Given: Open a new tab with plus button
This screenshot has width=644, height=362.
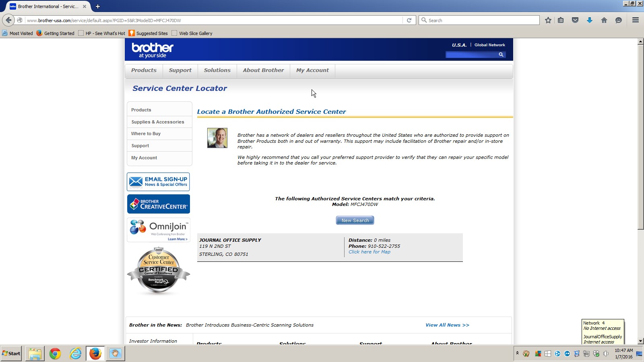Looking at the screenshot, I should (x=97, y=6).
